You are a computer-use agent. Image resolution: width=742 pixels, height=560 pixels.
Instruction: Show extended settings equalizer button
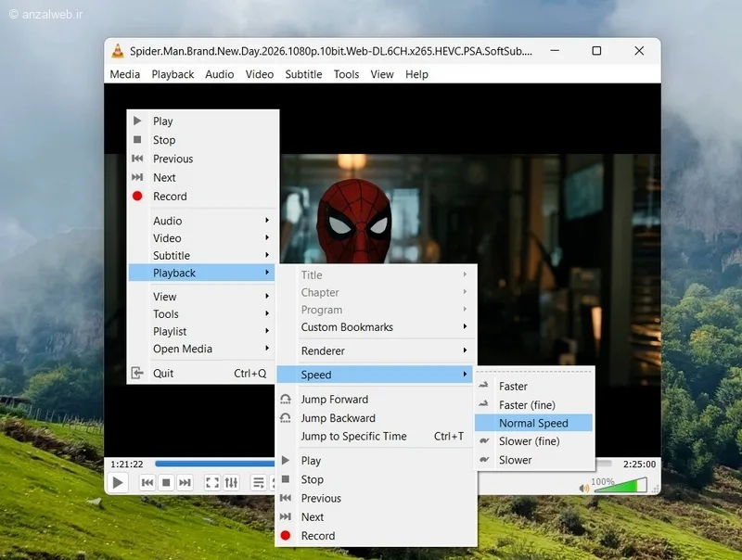pos(231,482)
